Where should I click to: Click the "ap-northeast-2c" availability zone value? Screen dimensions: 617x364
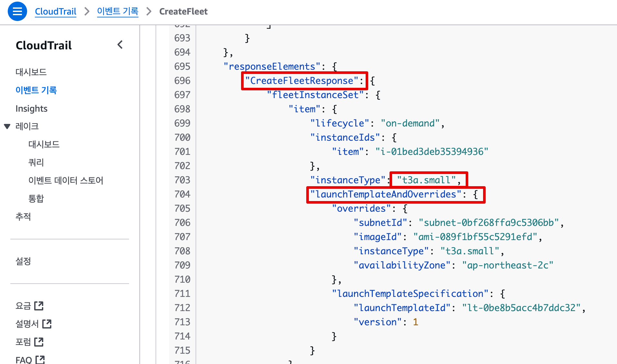point(508,265)
